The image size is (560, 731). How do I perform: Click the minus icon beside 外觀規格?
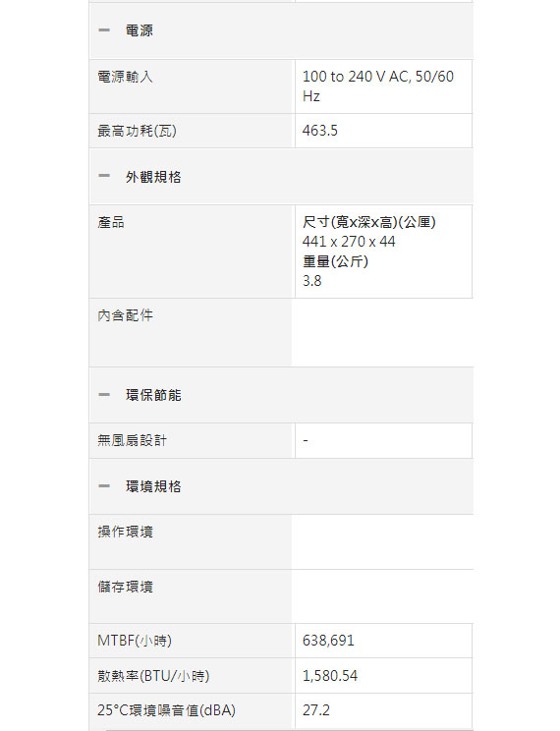pos(104,176)
